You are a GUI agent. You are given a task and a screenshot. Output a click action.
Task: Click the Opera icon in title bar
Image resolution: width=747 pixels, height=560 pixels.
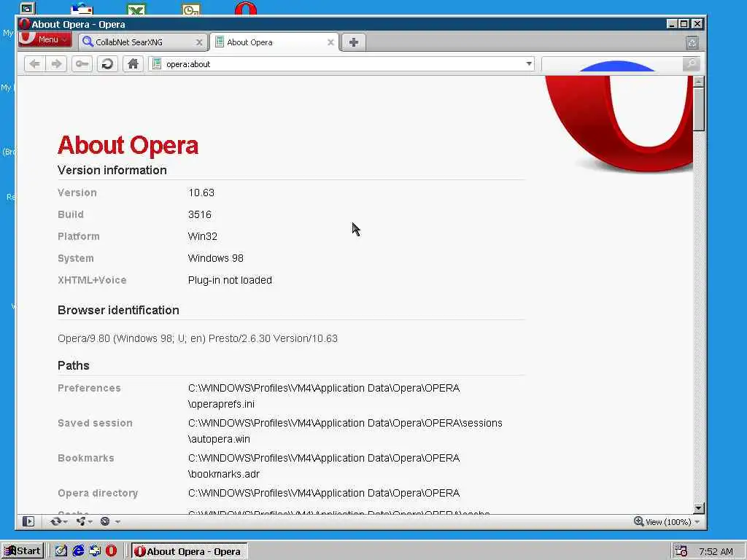[24, 24]
